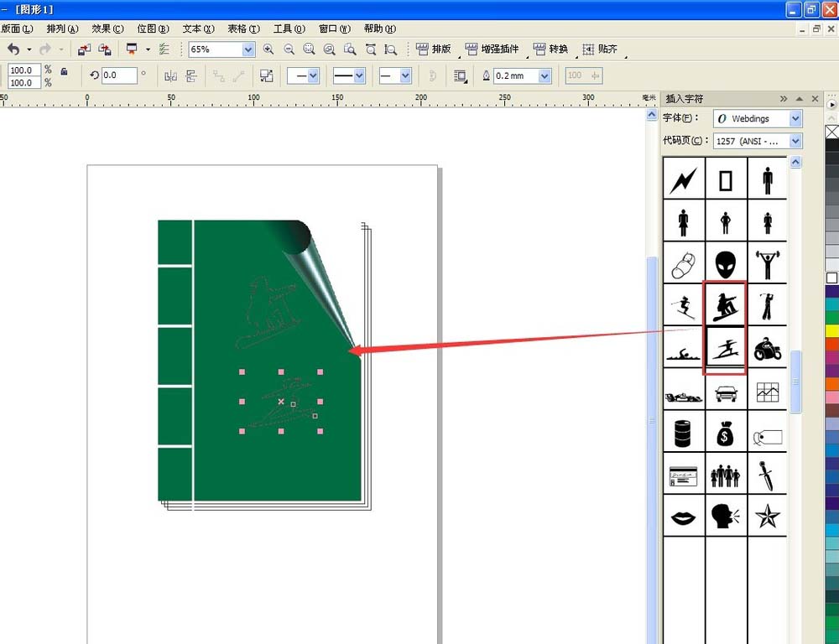
Task: Open the 1257 ANSI code page dropdown
Action: [795, 141]
